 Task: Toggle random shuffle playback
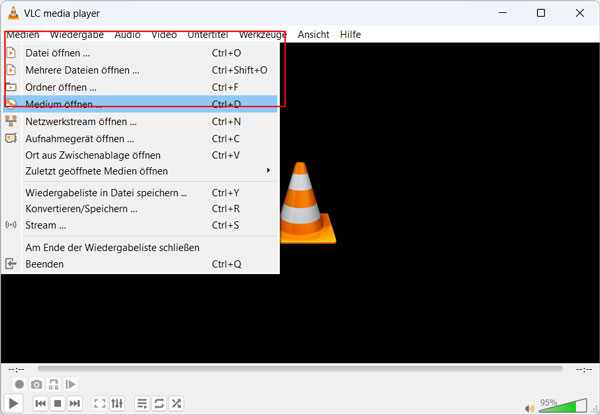[176, 403]
